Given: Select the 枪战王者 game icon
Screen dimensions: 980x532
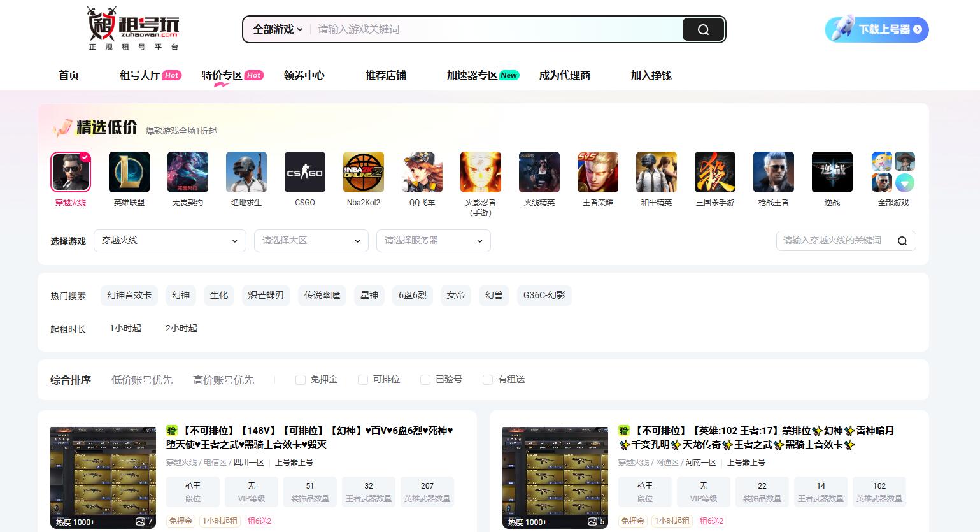Looking at the screenshot, I should click(774, 172).
